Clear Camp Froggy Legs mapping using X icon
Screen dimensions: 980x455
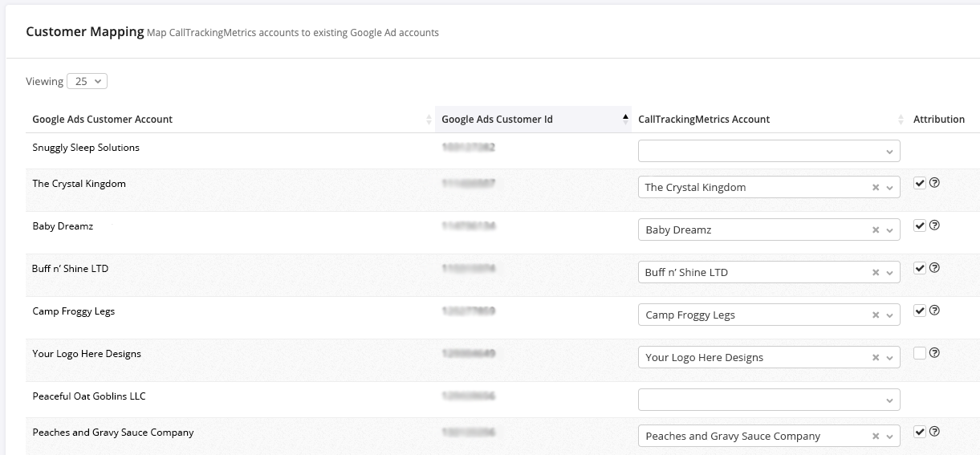(876, 315)
